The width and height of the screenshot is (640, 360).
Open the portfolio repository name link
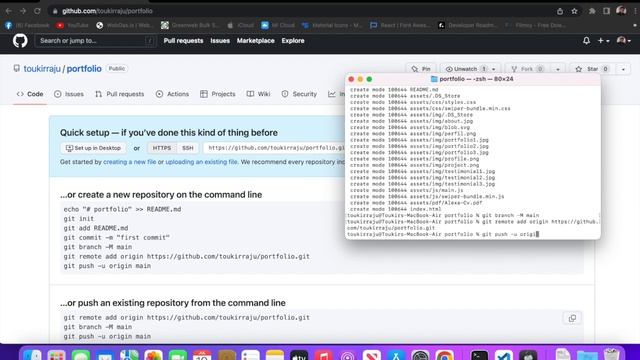pos(84,69)
